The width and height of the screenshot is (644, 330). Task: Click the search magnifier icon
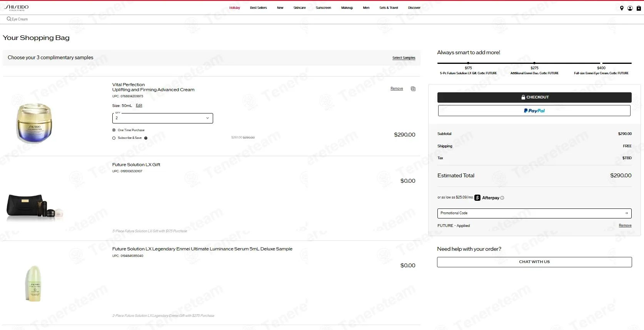(9, 19)
